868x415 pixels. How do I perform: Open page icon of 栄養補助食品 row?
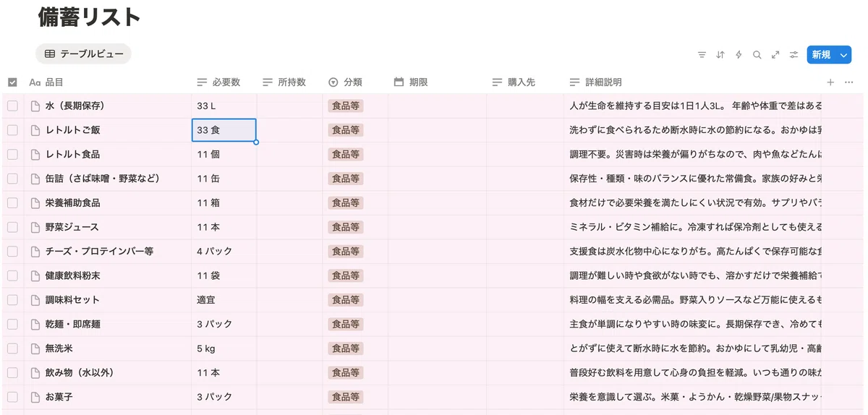(35, 202)
